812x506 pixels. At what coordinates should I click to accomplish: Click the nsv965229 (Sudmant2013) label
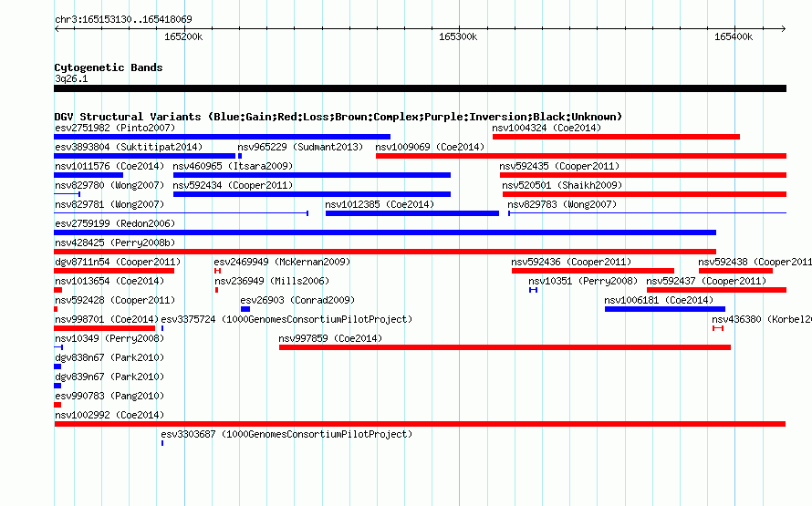click(300, 147)
